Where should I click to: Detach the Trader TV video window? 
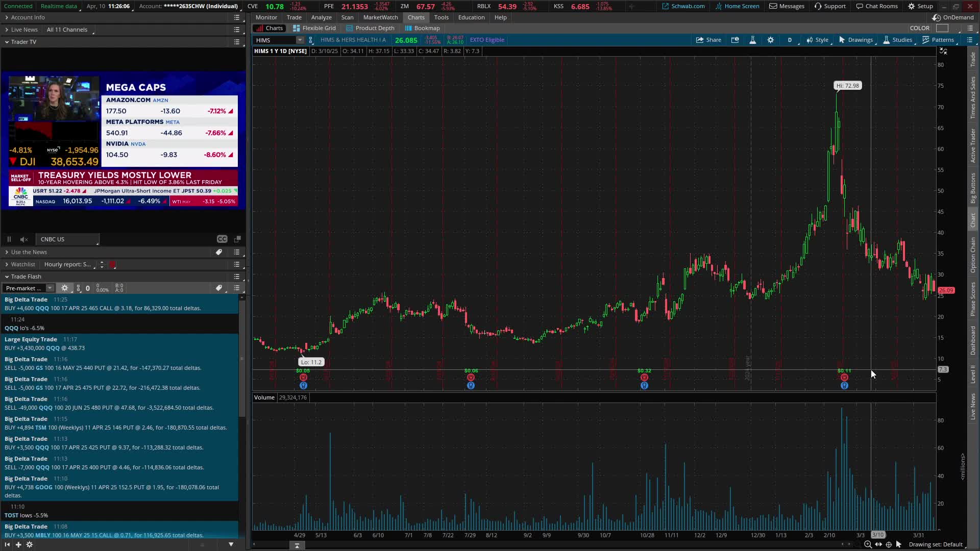coord(237,239)
